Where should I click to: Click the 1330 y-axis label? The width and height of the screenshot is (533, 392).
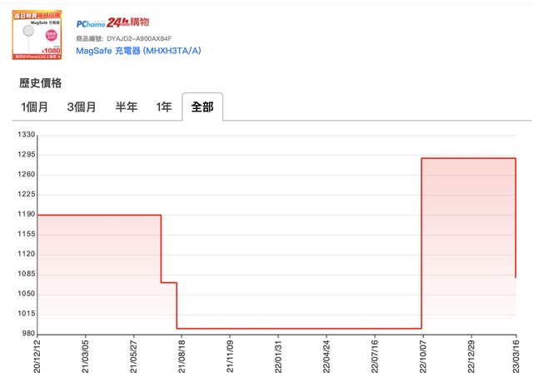point(26,135)
